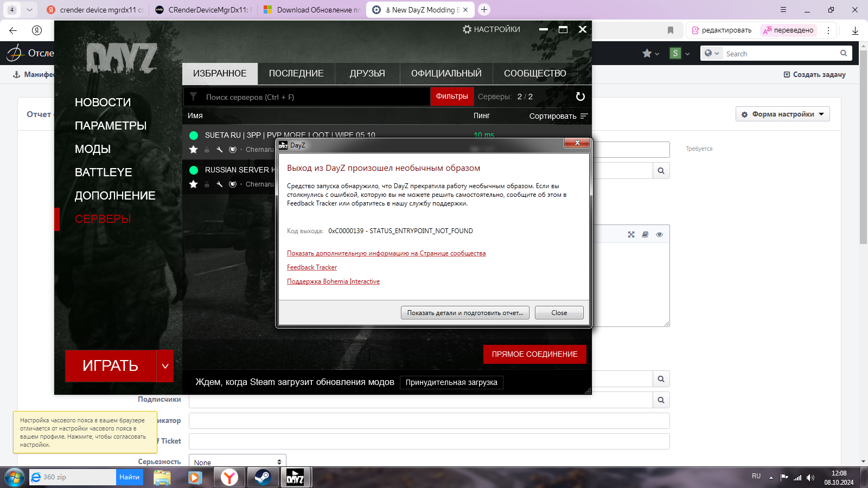This screenshot has height=488, width=868.
Task: Click редактировать button in browser toolbar
Action: (x=721, y=30)
